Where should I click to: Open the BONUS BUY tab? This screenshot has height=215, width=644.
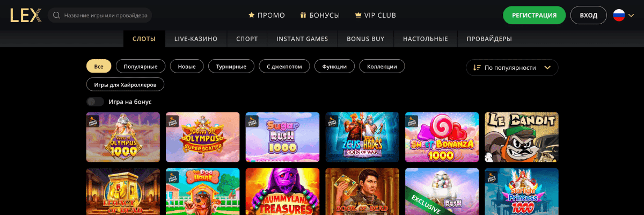365,39
